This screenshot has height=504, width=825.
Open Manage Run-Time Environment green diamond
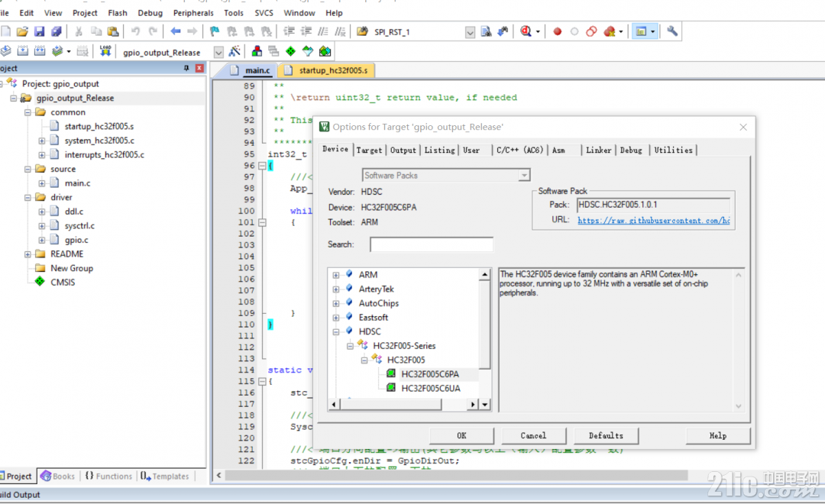(290, 51)
